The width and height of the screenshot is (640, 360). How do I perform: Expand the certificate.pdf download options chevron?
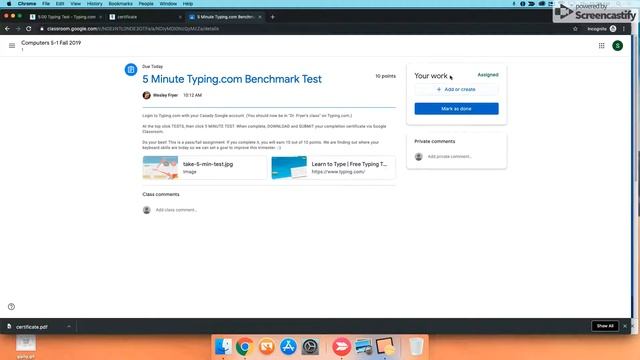point(69,327)
